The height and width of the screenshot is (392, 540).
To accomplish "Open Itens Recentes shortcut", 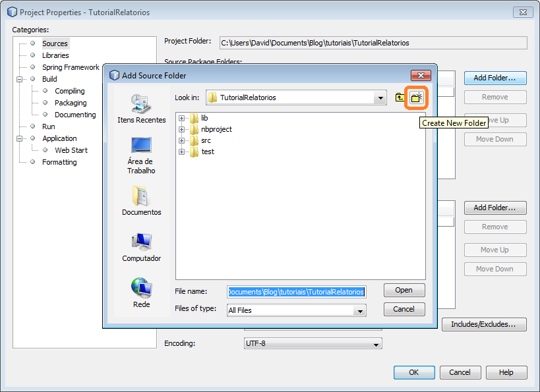I will [141, 109].
